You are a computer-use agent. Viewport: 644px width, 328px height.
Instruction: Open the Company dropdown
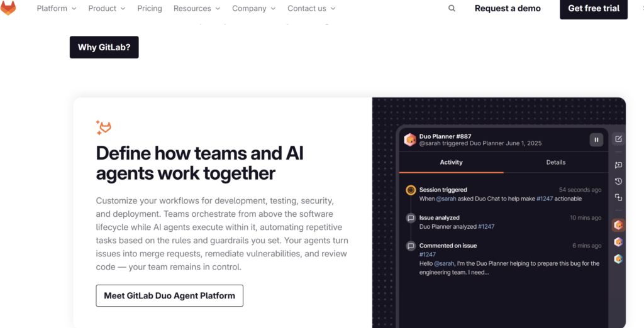tap(254, 8)
